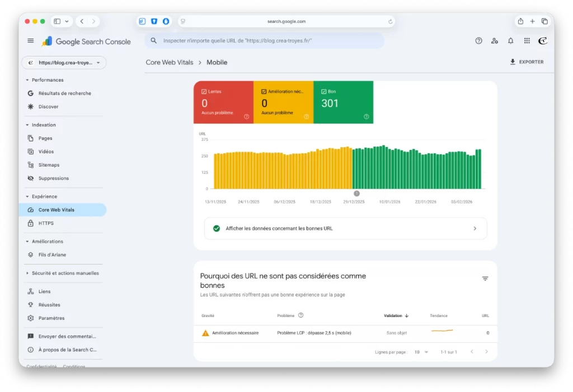Click the EXPORTER button

[x=527, y=62]
